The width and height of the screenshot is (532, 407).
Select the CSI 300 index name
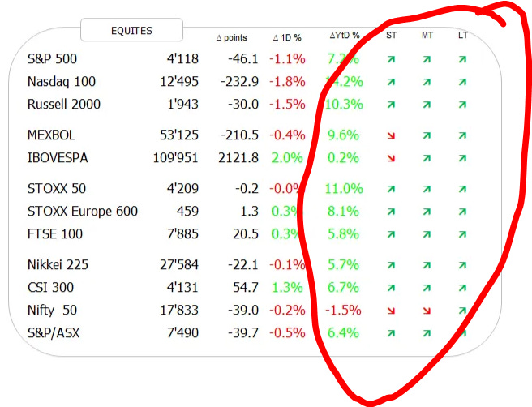pos(50,288)
